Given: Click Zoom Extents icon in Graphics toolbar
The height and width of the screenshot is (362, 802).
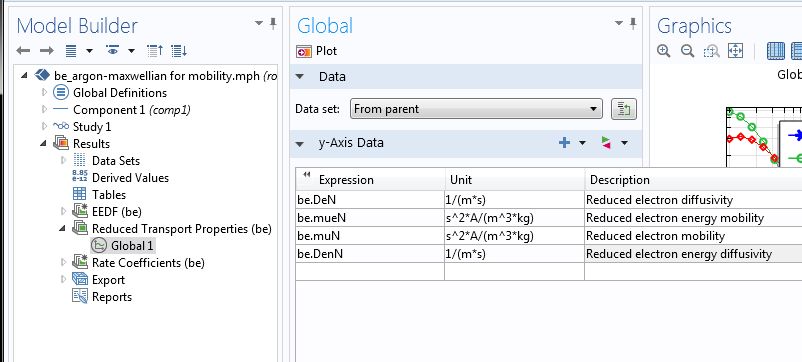Looking at the screenshot, I should pyautogui.click(x=736, y=51).
